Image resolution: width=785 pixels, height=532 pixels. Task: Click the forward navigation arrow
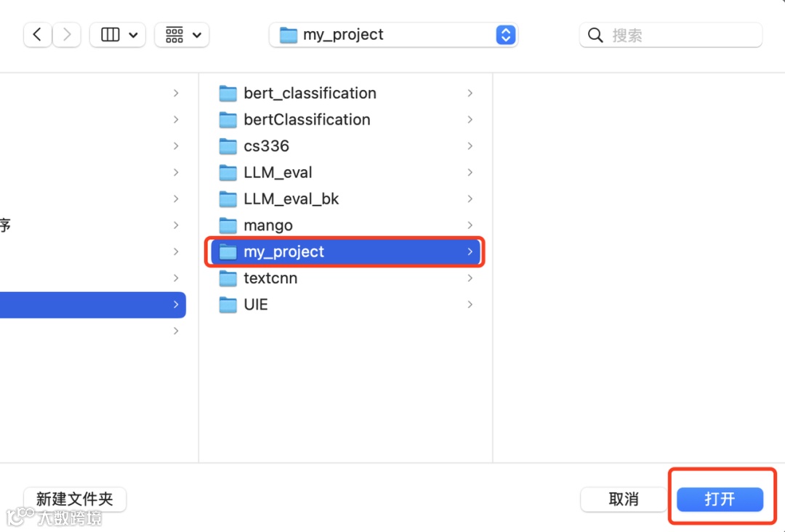tap(67, 34)
